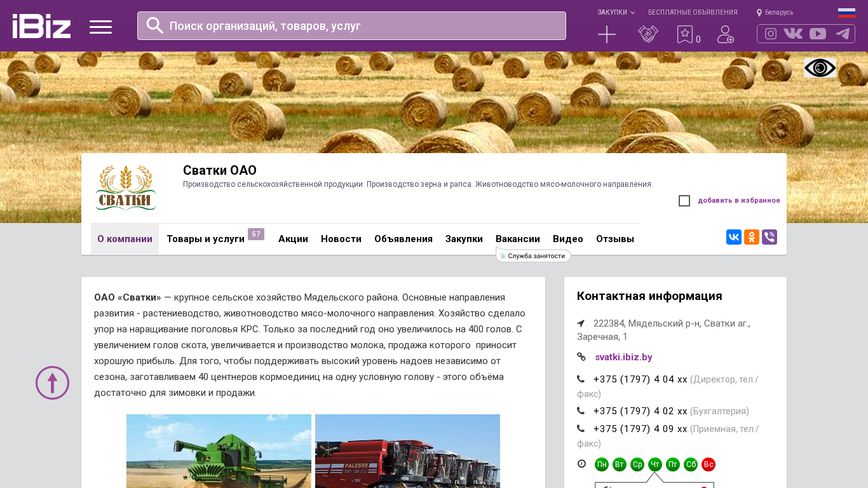Viewport: 868px width, 488px height.
Task: Share the company page on VKontakte
Action: click(734, 237)
